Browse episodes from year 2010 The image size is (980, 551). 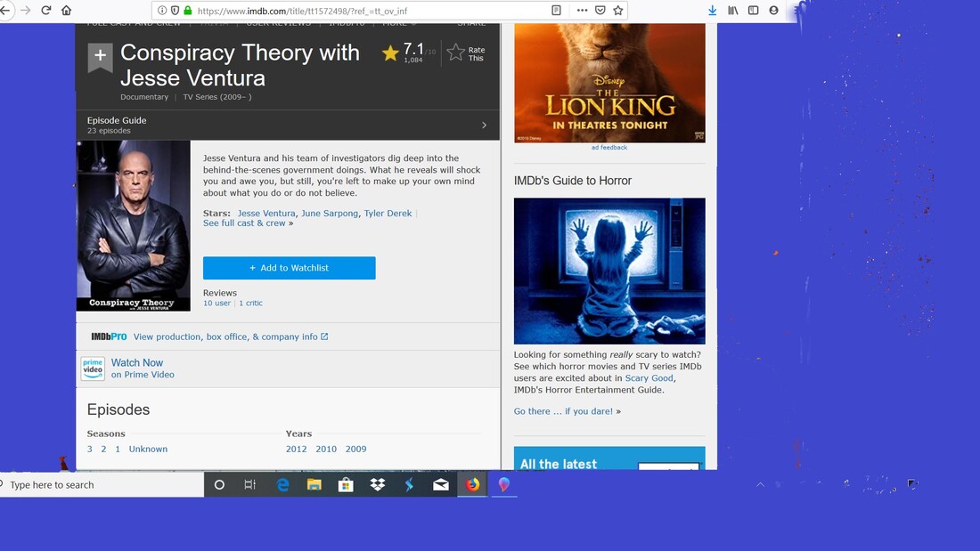(x=326, y=450)
